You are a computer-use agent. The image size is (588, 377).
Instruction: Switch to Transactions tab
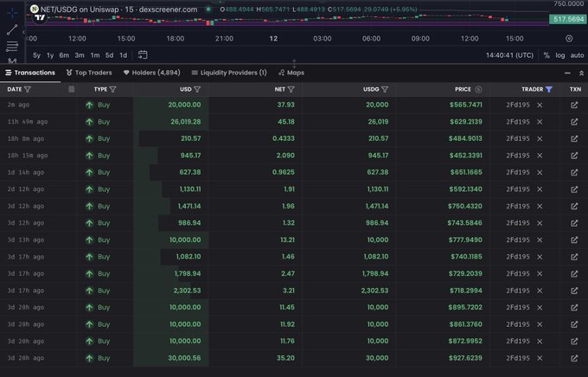30,73
